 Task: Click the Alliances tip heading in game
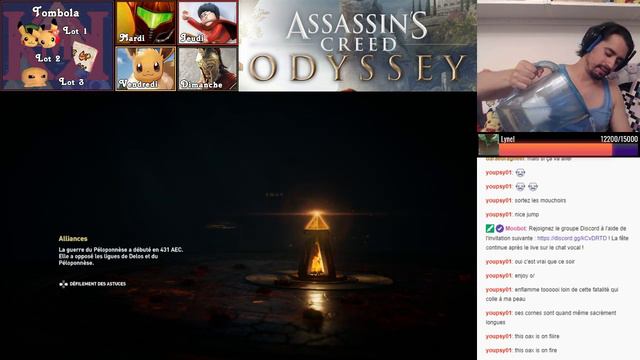[x=73, y=239]
